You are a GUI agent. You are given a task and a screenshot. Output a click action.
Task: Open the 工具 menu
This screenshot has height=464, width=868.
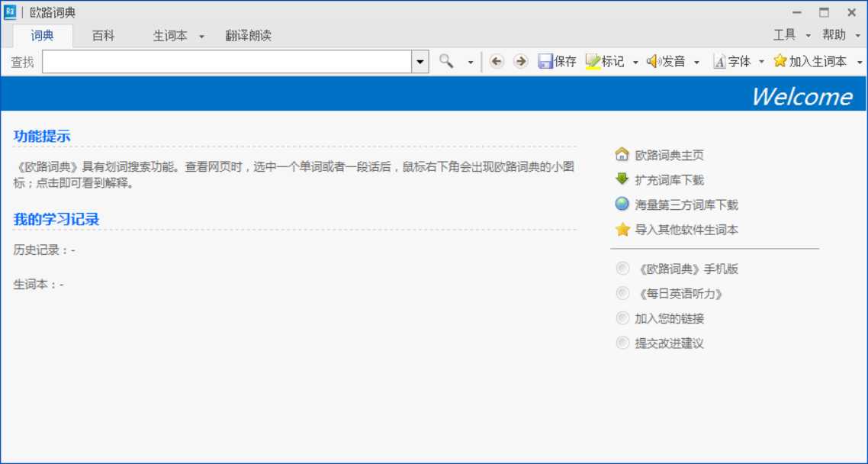784,35
